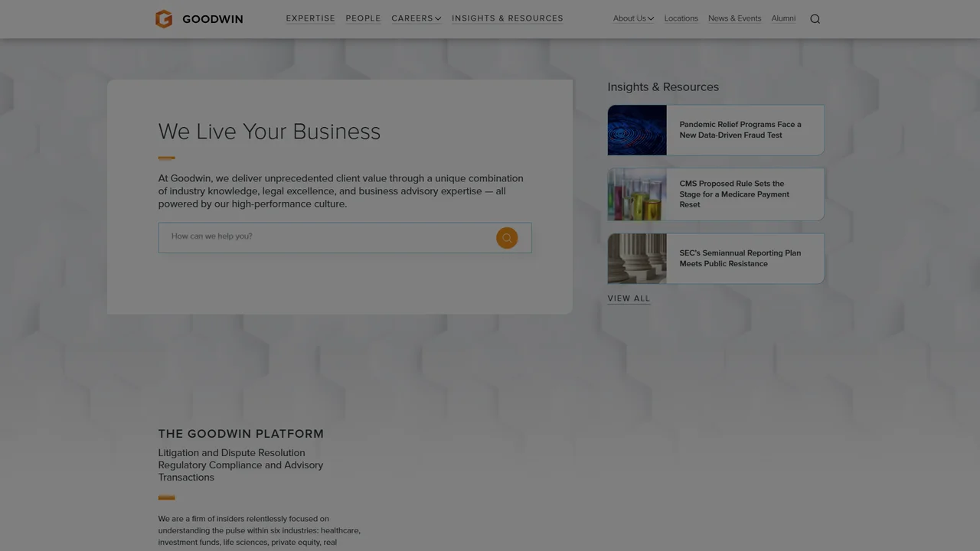Read SEC's Semiannual Reporting Plan article
980x551 pixels.
740,259
